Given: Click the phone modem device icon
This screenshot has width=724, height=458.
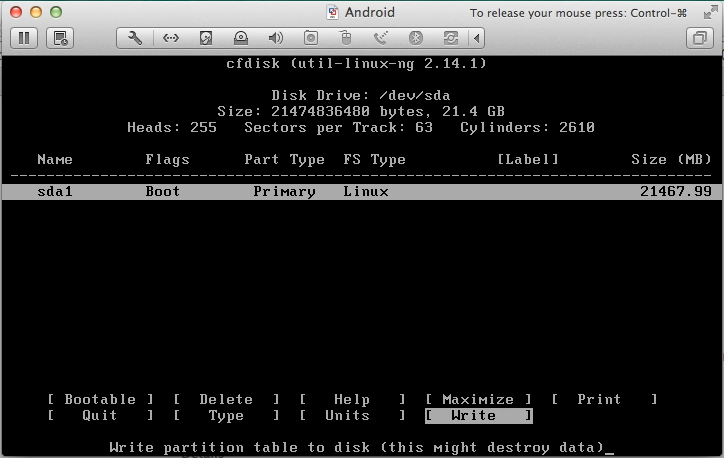Looking at the screenshot, I should click(x=380, y=38).
